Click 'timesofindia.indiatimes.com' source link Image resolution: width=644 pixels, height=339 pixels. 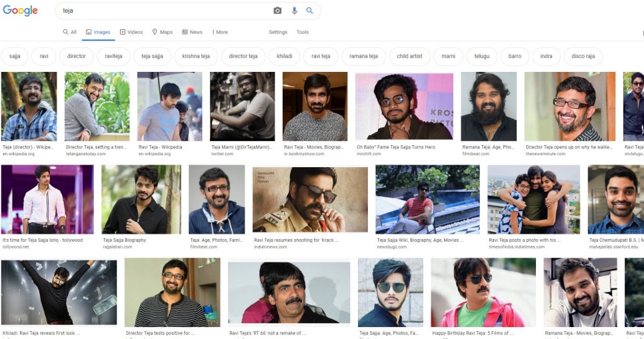coord(517,247)
